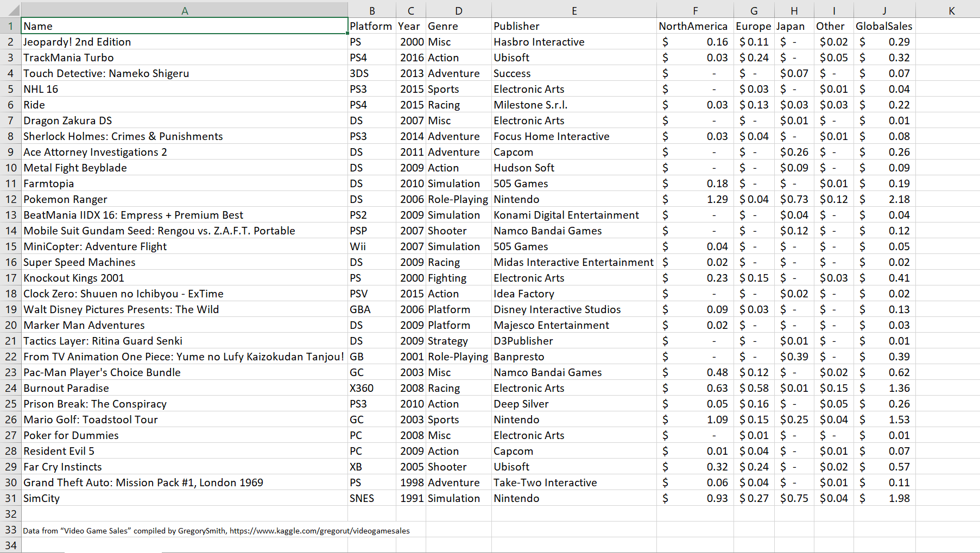Click the Kaggle data source note
Screen dimensions: 980x553
[216, 531]
